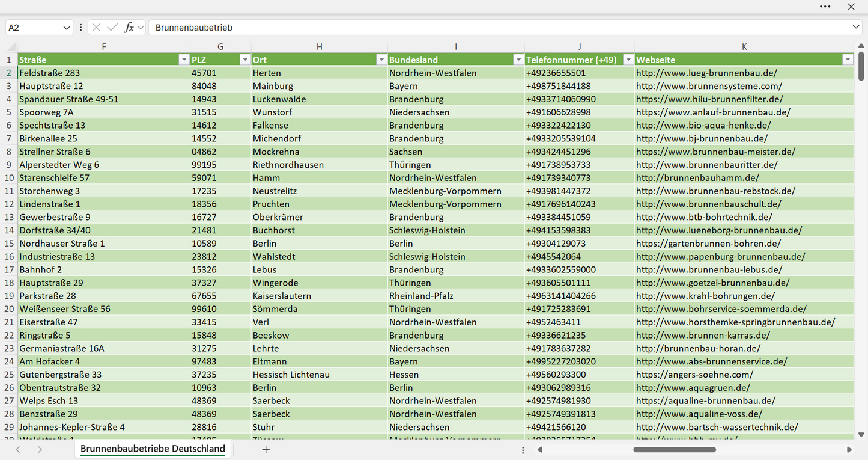Go to next sheet arrow
Screen dimensions: 868x460
[x=40, y=449]
